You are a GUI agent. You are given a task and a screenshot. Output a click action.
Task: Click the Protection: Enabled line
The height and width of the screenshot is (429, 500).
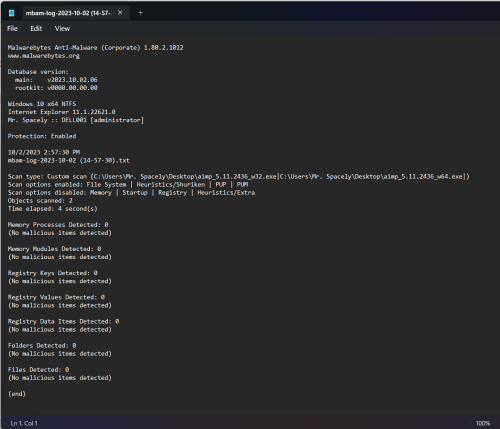coord(42,136)
